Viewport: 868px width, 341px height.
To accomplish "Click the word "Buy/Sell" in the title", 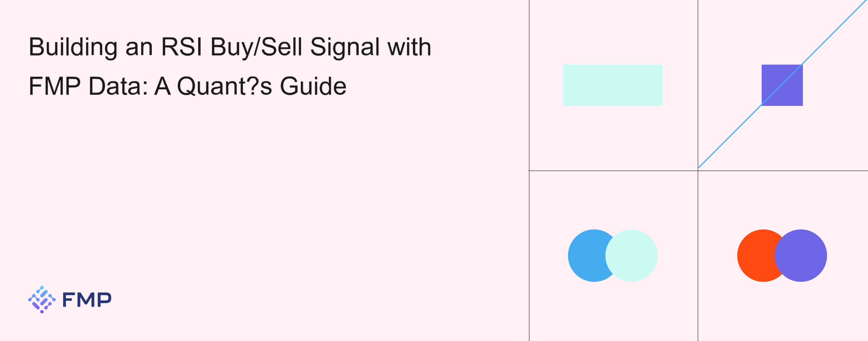I will pyautogui.click(x=256, y=48).
